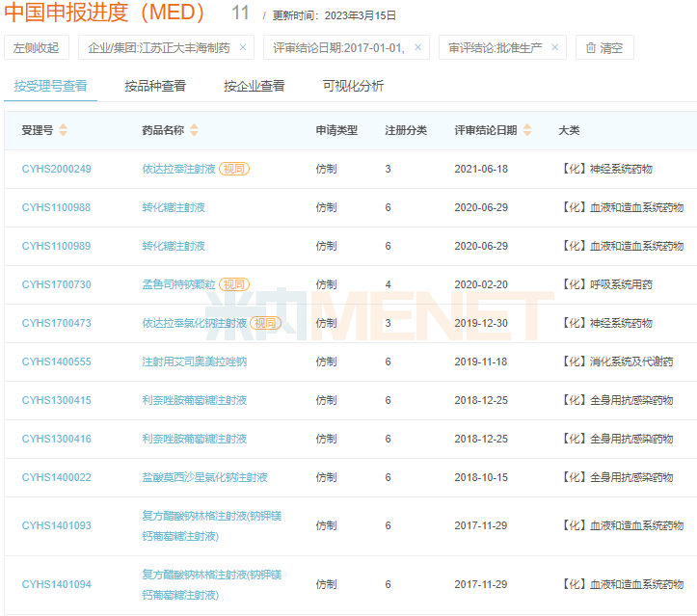Open acceptance number CYHS1400555
This screenshot has width=697, height=616.
[x=57, y=362]
